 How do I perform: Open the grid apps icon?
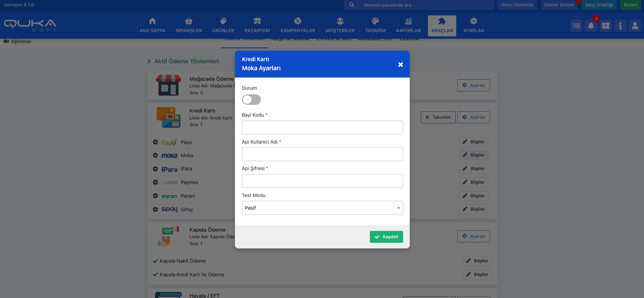[x=606, y=26]
